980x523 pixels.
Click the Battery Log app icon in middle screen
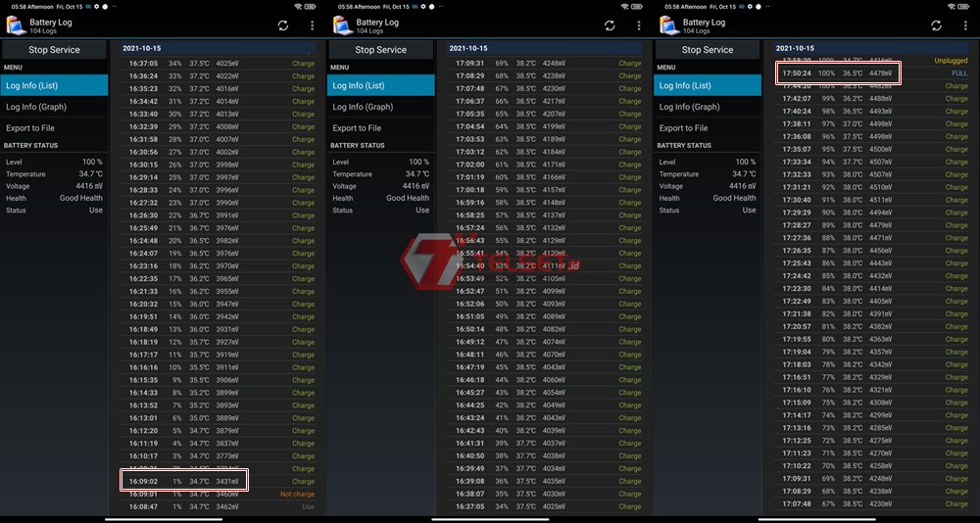342,25
